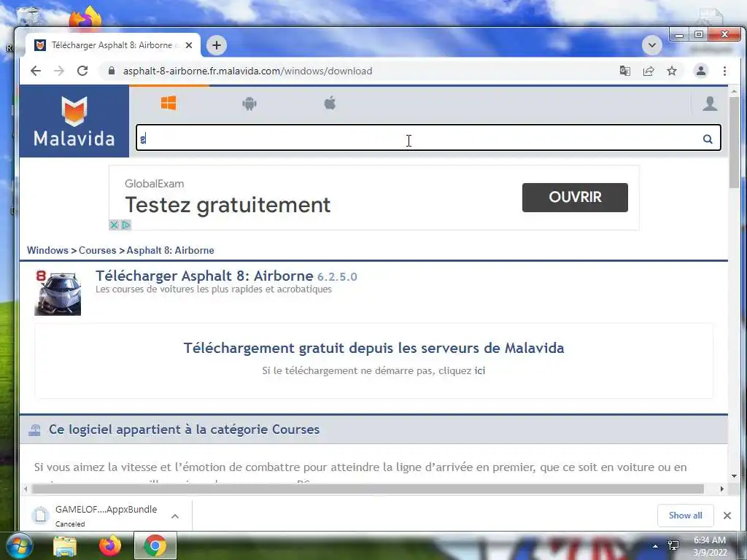747x560 pixels.
Task: Click Show all downloads button
Action: [685, 516]
